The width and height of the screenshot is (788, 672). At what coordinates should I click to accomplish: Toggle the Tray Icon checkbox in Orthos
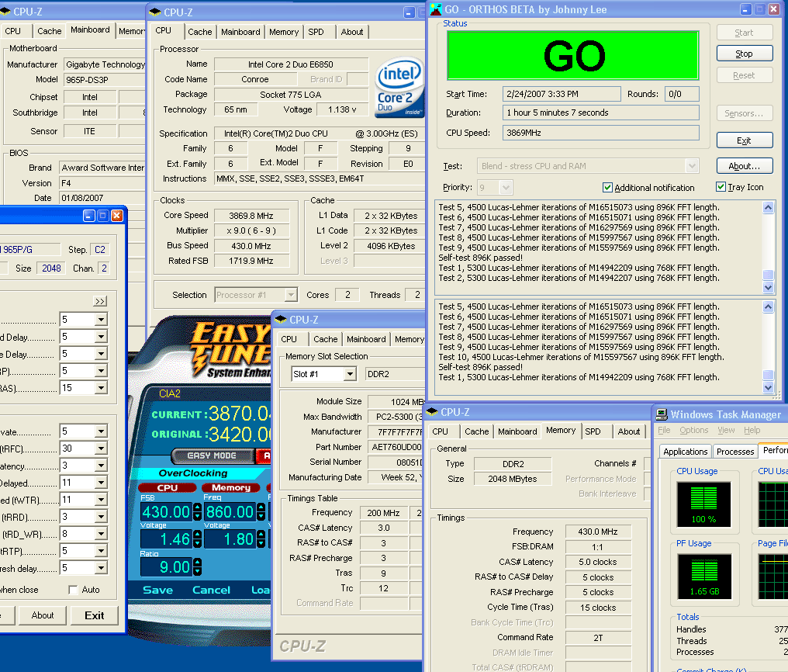tap(721, 188)
